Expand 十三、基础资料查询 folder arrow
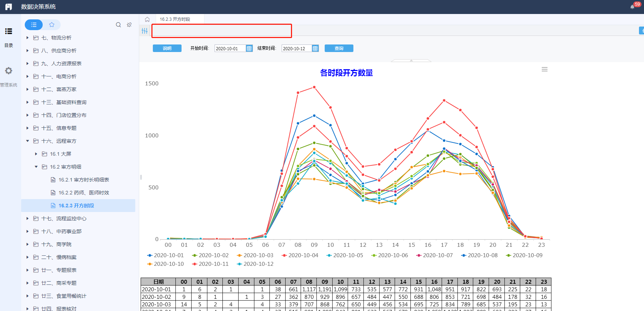 point(28,102)
